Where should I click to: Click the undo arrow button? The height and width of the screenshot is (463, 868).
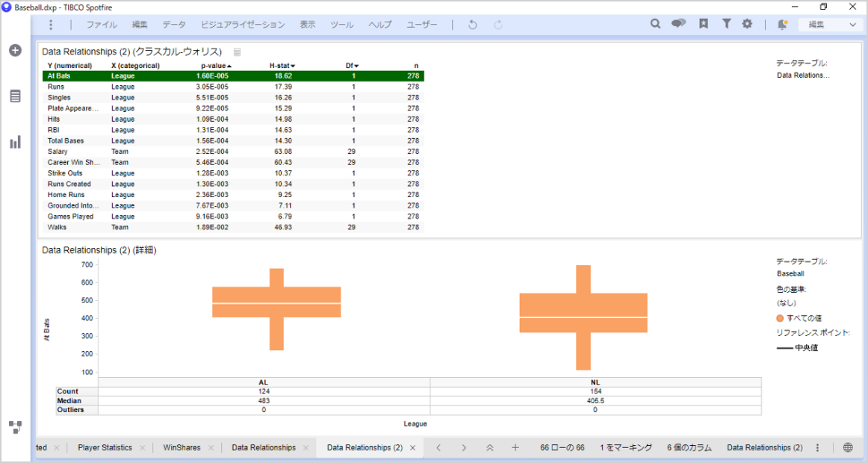coord(472,25)
